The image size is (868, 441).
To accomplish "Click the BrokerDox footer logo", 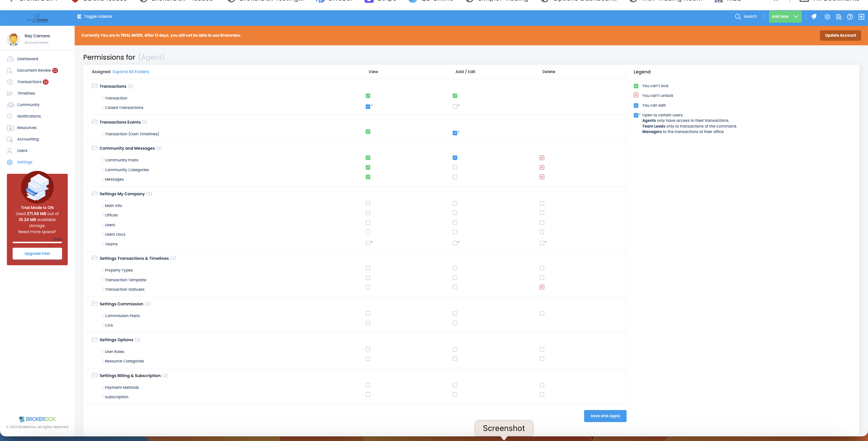I will tap(37, 419).
